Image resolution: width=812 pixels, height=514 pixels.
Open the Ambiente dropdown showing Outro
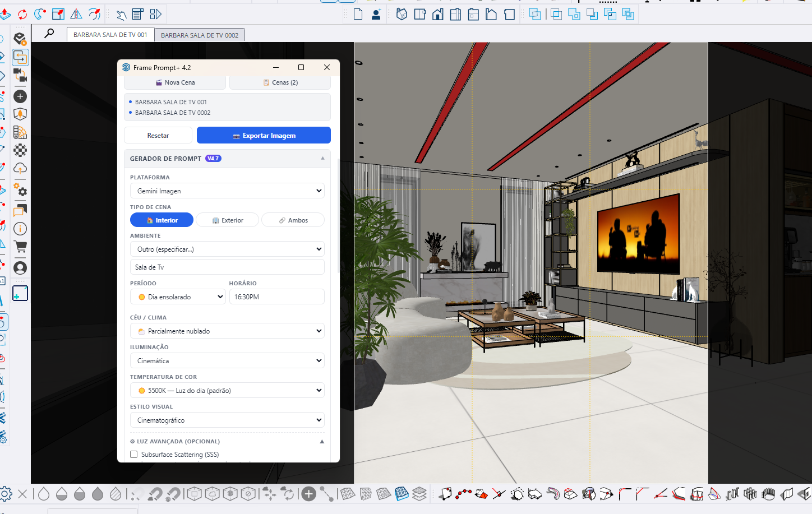[x=227, y=249]
